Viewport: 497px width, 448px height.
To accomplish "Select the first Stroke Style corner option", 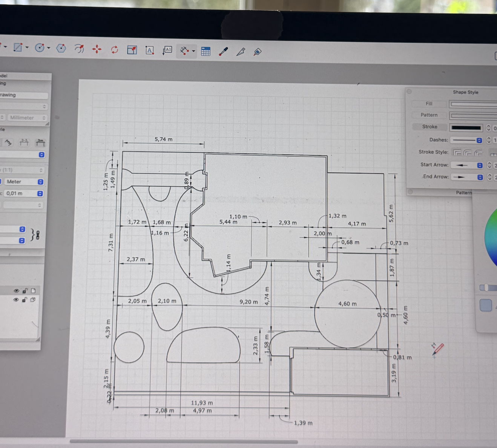I will click(x=457, y=153).
